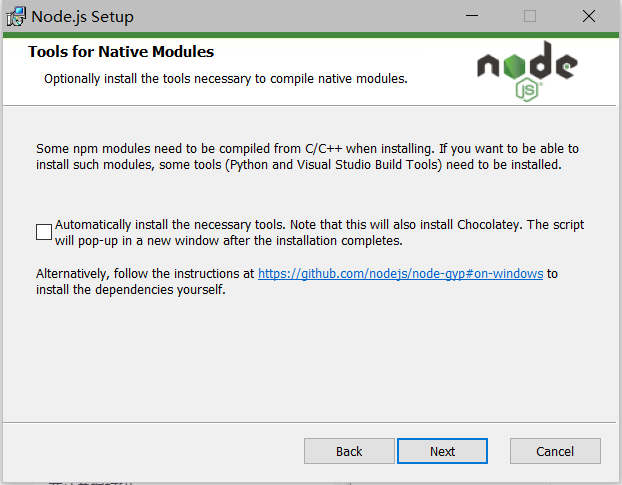Screen dimensions: 622x485
Task: Cancel the Node.js setup
Action: 555,451
